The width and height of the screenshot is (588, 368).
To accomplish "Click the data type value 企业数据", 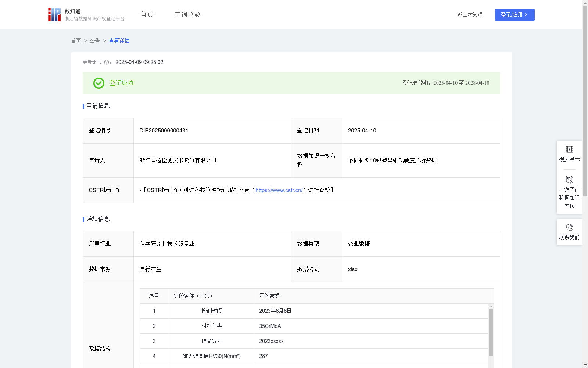I will pyautogui.click(x=359, y=244).
